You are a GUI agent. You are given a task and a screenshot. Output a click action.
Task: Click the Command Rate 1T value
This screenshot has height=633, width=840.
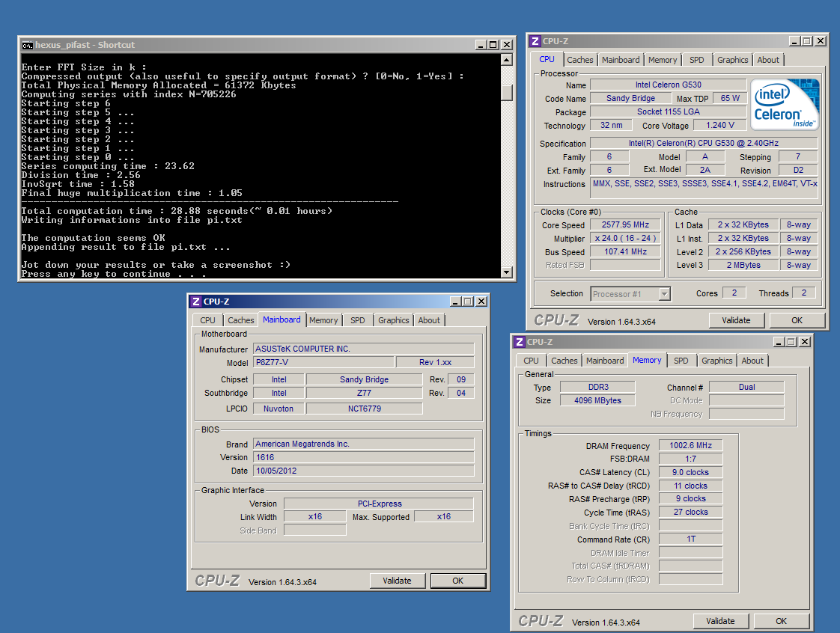pyautogui.click(x=690, y=539)
